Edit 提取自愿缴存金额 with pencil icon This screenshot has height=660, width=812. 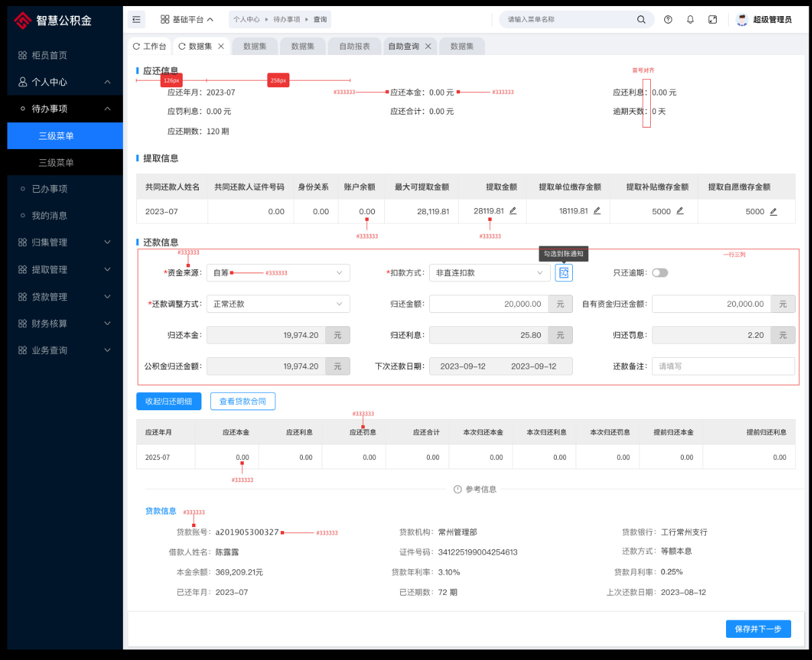(774, 211)
